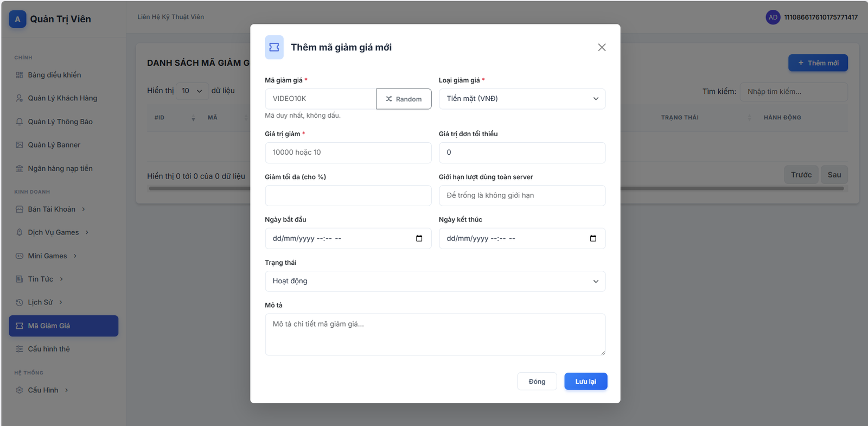Click the Bảng điều khiển dashboard icon
Viewport: 868px width, 426px height.
[20, 75]
